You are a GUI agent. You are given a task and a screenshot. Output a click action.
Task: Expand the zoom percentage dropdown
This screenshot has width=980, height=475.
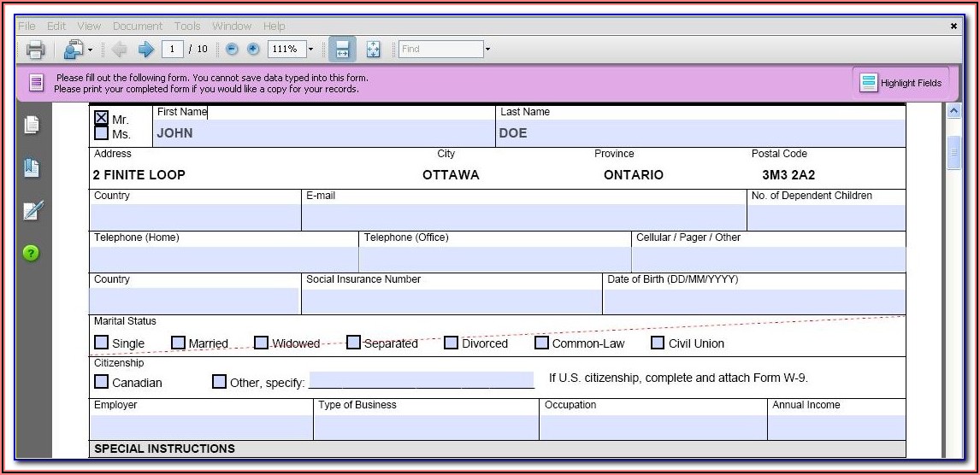(x=310, y=50)
